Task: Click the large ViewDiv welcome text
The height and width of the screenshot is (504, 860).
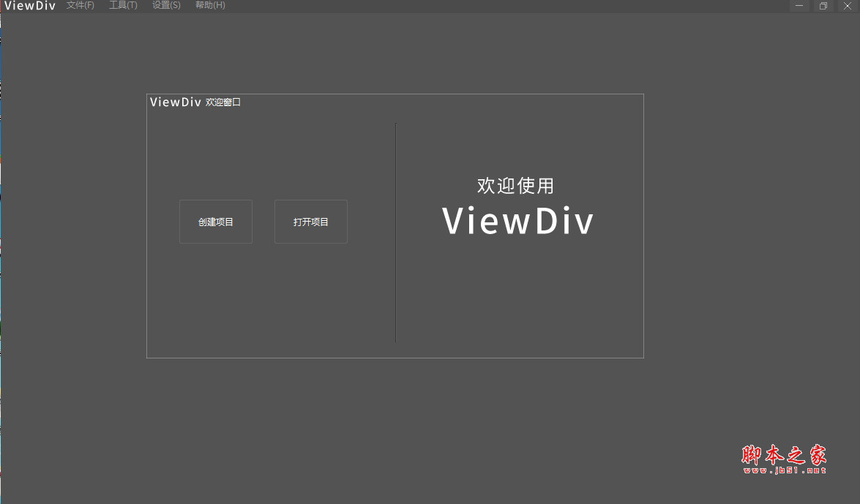Action: coord(517,221)
